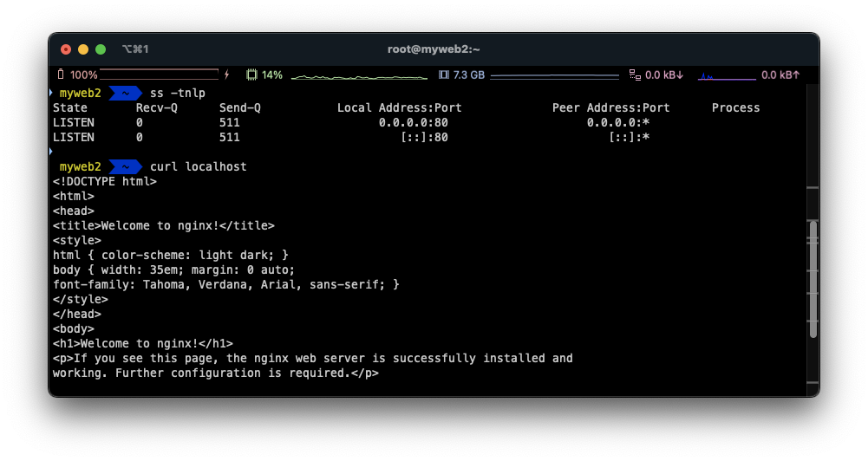Click the opening '<body>' tag line
Viewport: 868px width, 461px height.
74,328
